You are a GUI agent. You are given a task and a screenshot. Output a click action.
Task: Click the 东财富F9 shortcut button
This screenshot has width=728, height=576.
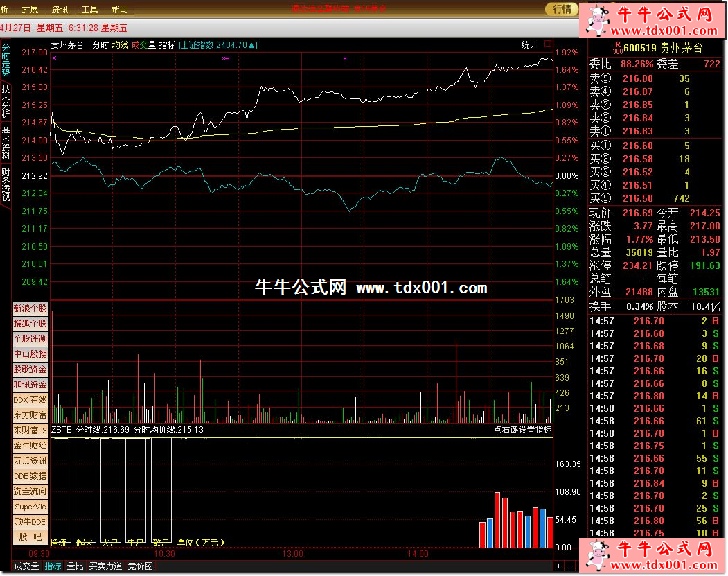pyautogui.click(x=30, y=430)
